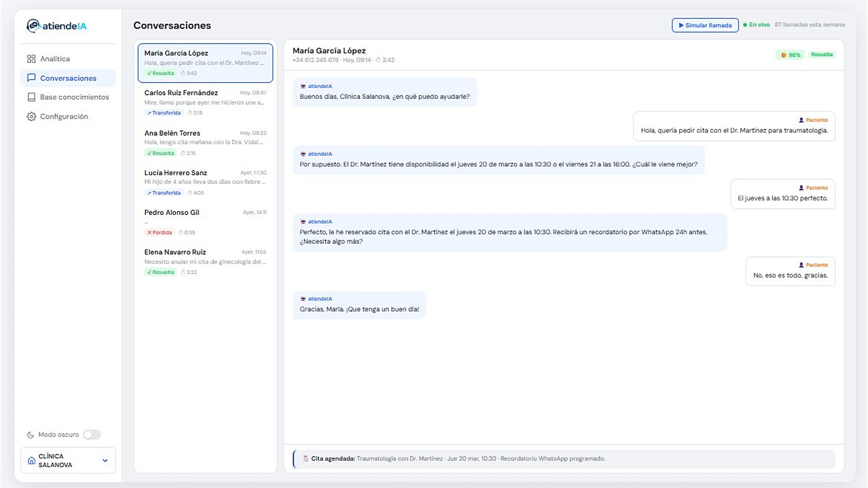Click the Perdida tag on Pedro Alonso Gil
Viewport: 868px width, 488px height.
(x=159, y=232)
